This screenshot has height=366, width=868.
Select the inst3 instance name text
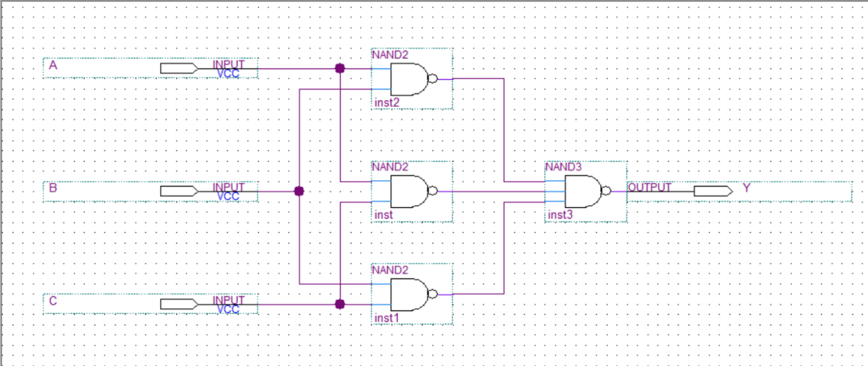pos(559,215)
